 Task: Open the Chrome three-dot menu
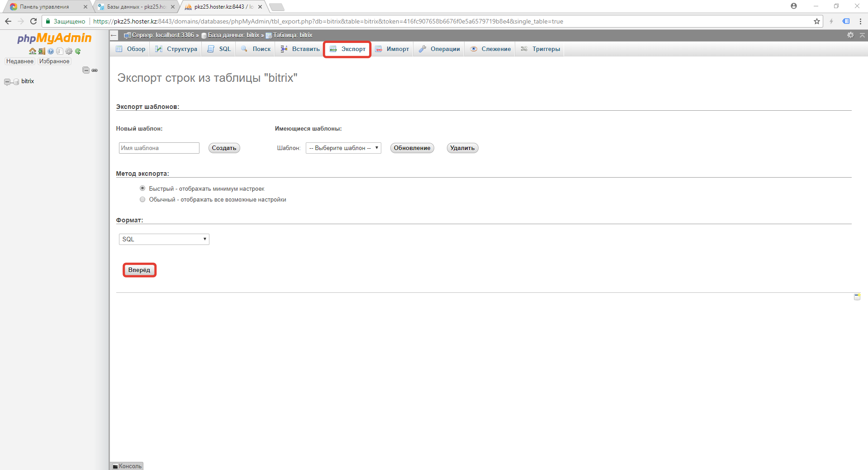[x=860, y=21]
